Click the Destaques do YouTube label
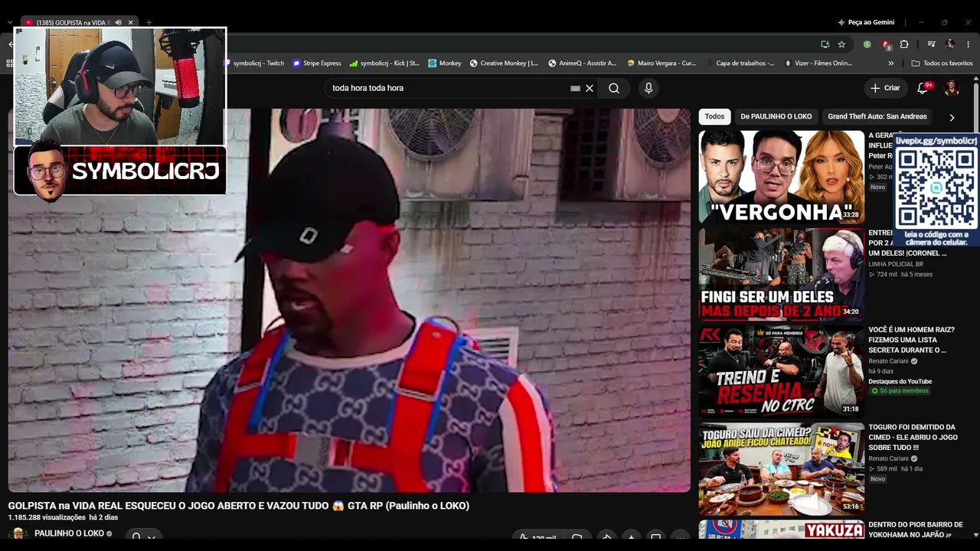This screenshot has height=551, width=980. click(x=900, y=381)
